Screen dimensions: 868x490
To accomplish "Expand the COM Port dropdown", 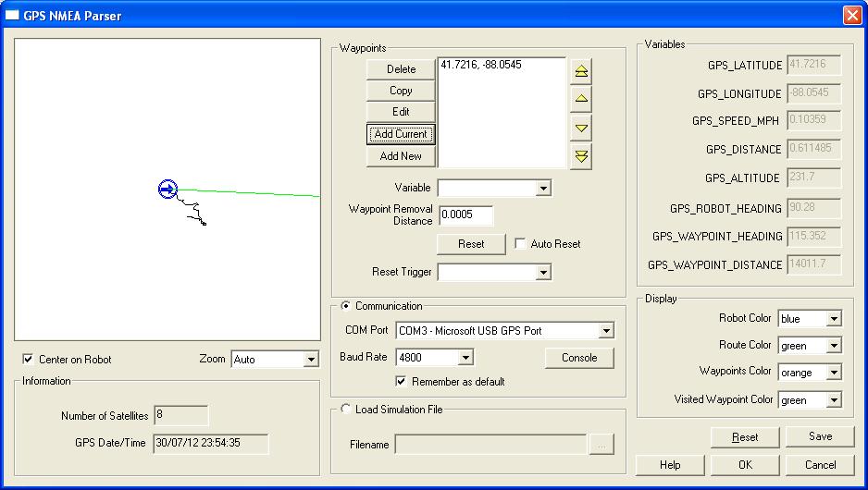I will point(606,331).
